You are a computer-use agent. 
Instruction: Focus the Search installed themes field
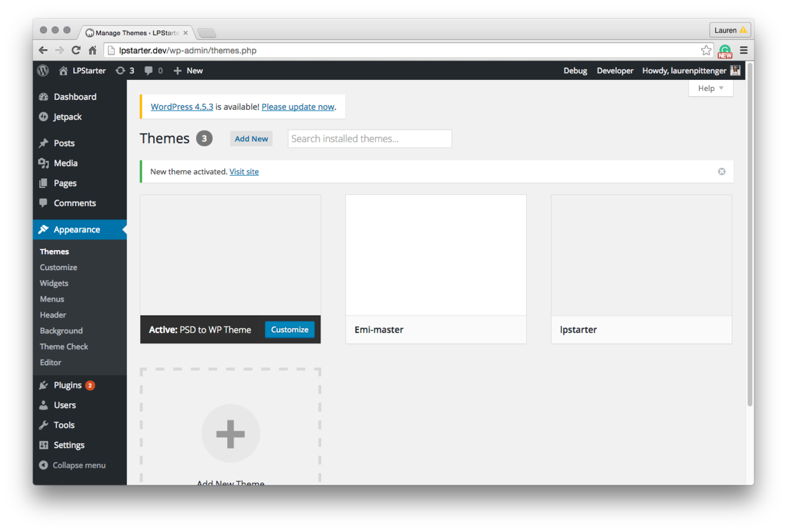click(x=370, y=139)
